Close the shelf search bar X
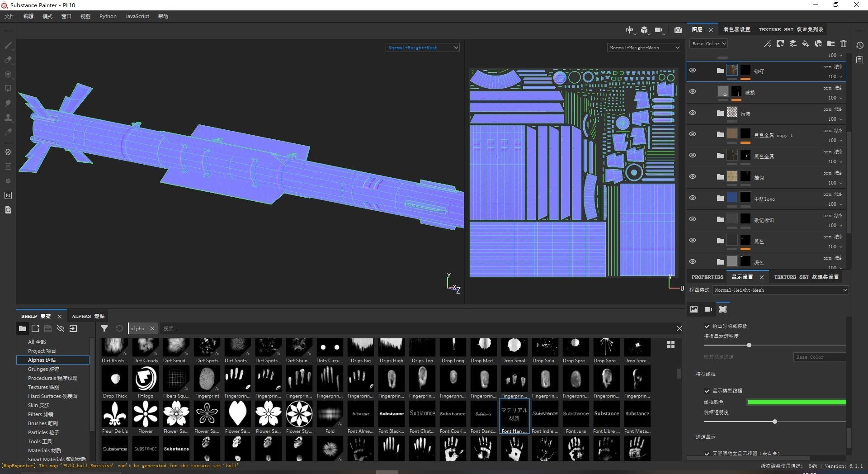The image size is (868, 474). [x=679, y=328]
